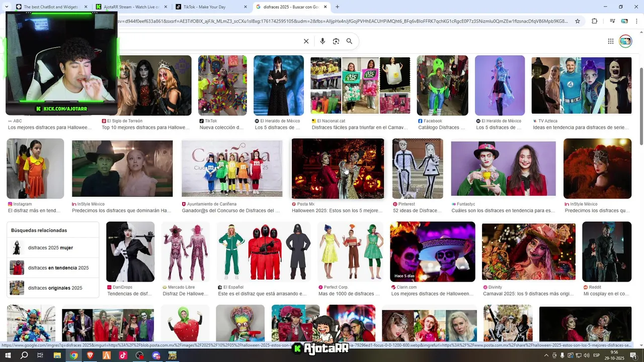Screen dimensions: 644x362
Task: Open Brave browser from the taskbar
Action: click(x=90, y=355)
